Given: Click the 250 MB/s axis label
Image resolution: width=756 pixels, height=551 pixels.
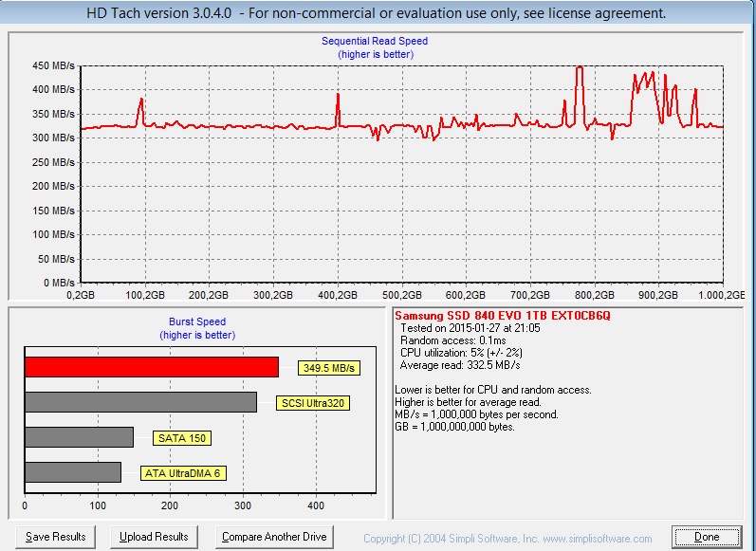Looking at the screenshot, I should [53, 162].
